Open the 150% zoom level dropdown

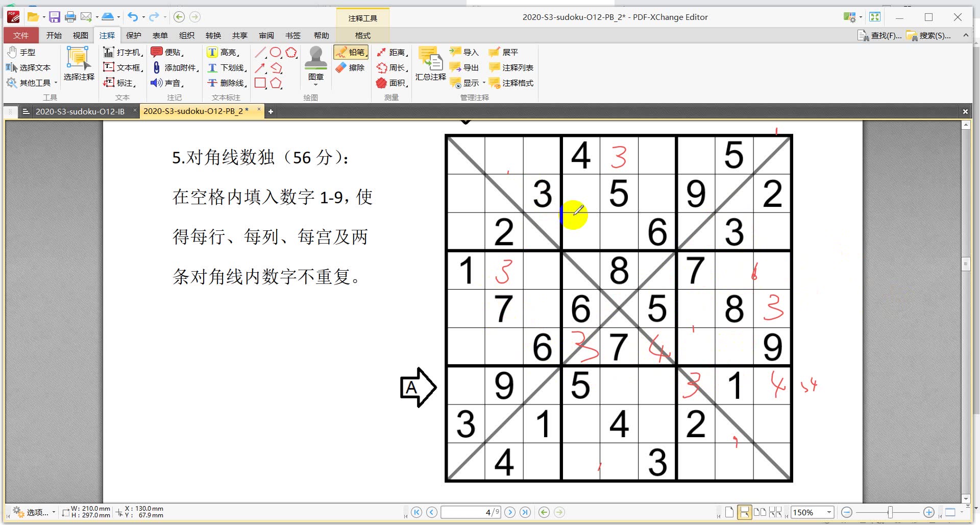(x=829, y=512)
